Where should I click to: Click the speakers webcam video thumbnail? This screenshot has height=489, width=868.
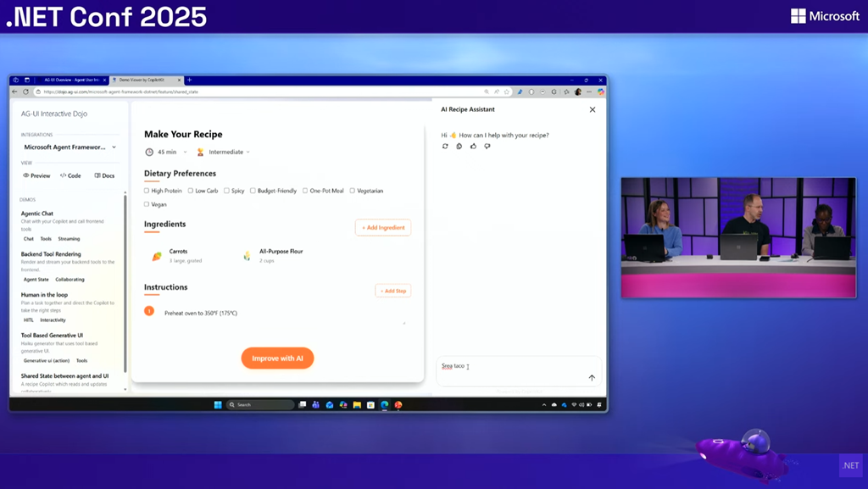(x=738, y=237)
